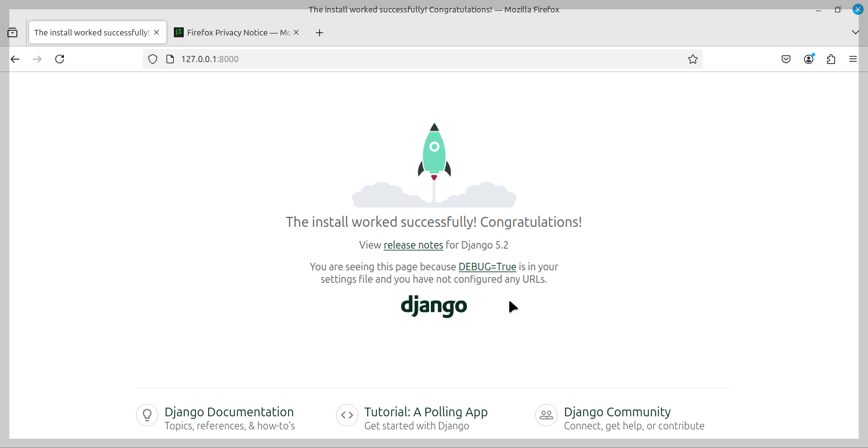Select the 'The install worked successfully!' tab

pyautogui.click(x=98, y=32)
